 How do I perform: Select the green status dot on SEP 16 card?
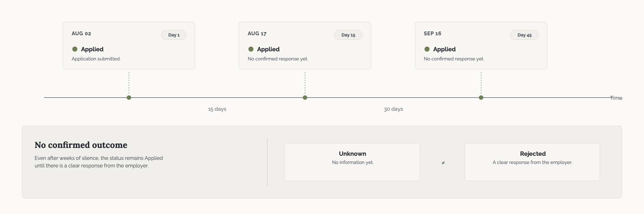click(x=427, y=49)
